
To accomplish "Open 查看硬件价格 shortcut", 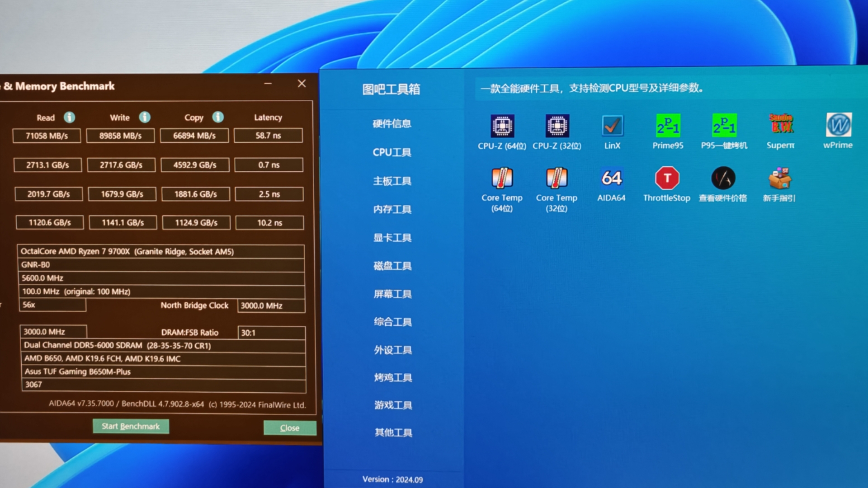I will coord(723,184).
